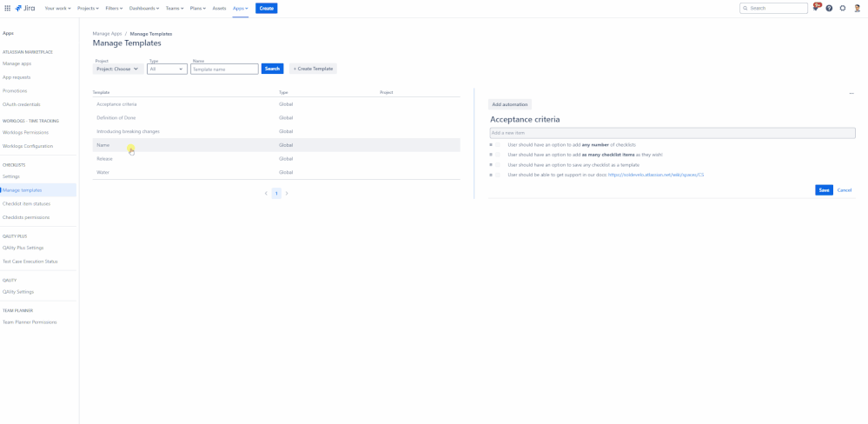Select the 'Name' template row
868x424 pixels.
coord(276,145)
